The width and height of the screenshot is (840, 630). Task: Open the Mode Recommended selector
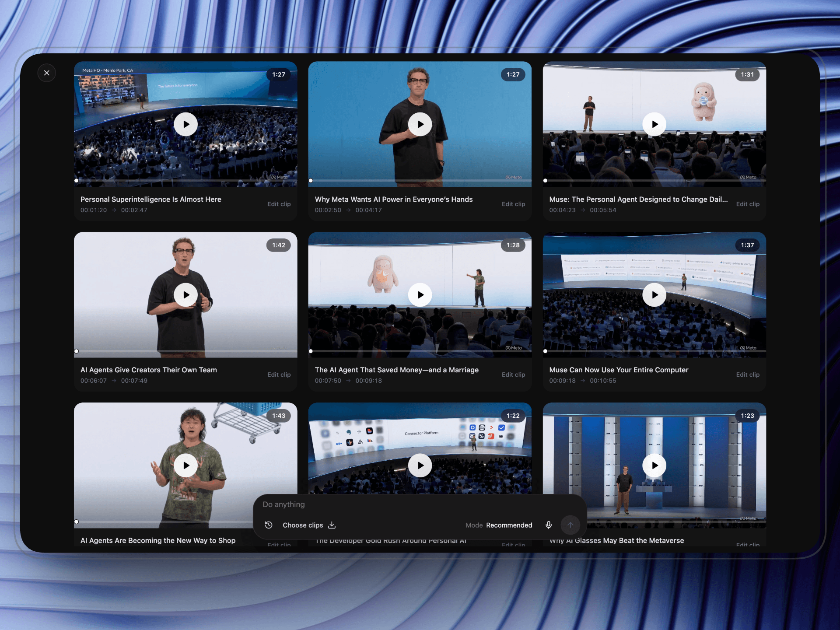(x=499, y=525)
